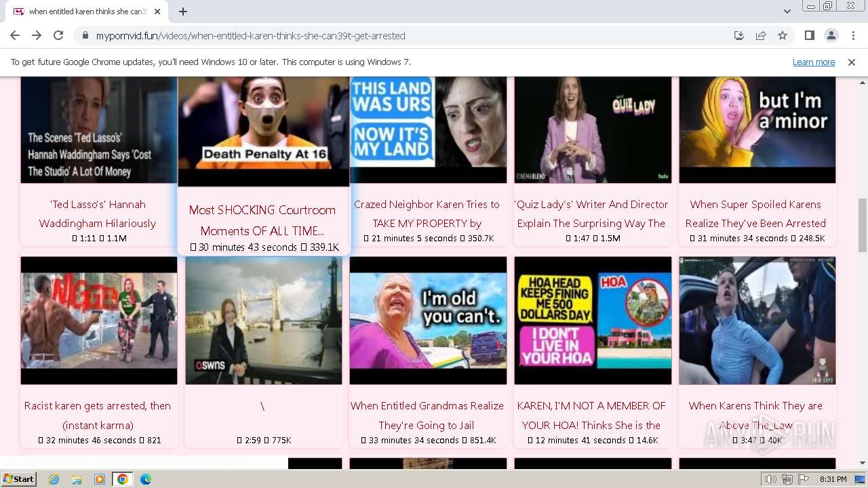868x488 pixels.
Task: Open the taskbar clock showing 8:31 PM
Action: coord(833,479)
